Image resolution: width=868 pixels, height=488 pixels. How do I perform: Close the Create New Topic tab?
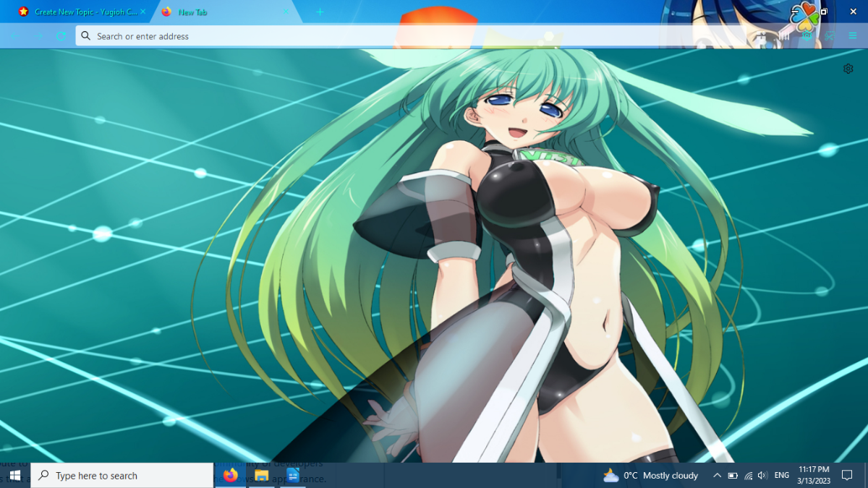coord(142,12)
